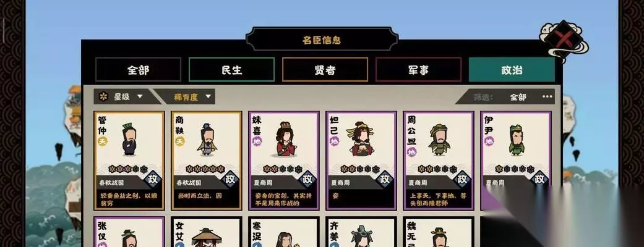Viewport: 644px width, 247px height.
Task: Close the 名臣信息 panel with red X
Action: pyautogui.click(x=564, y=40)
